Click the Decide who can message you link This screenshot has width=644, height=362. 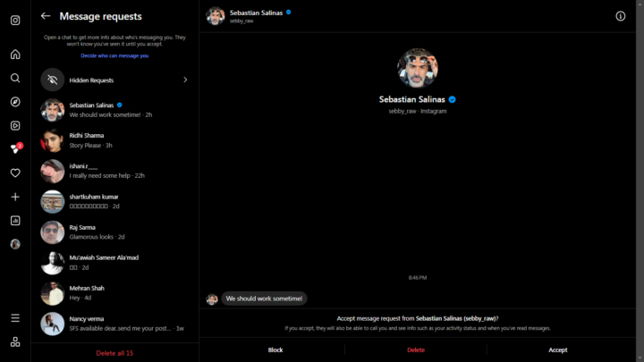coord(114,55)
